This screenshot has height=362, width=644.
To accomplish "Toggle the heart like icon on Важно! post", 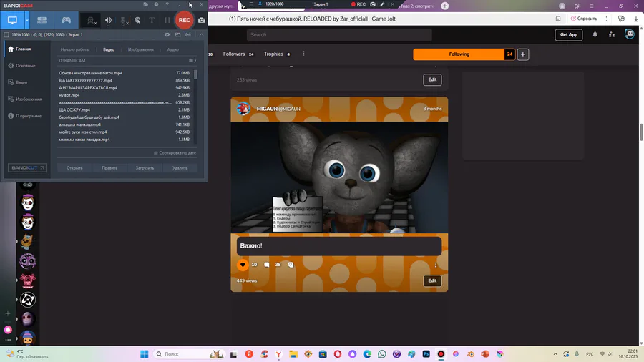I will [243, 265].
